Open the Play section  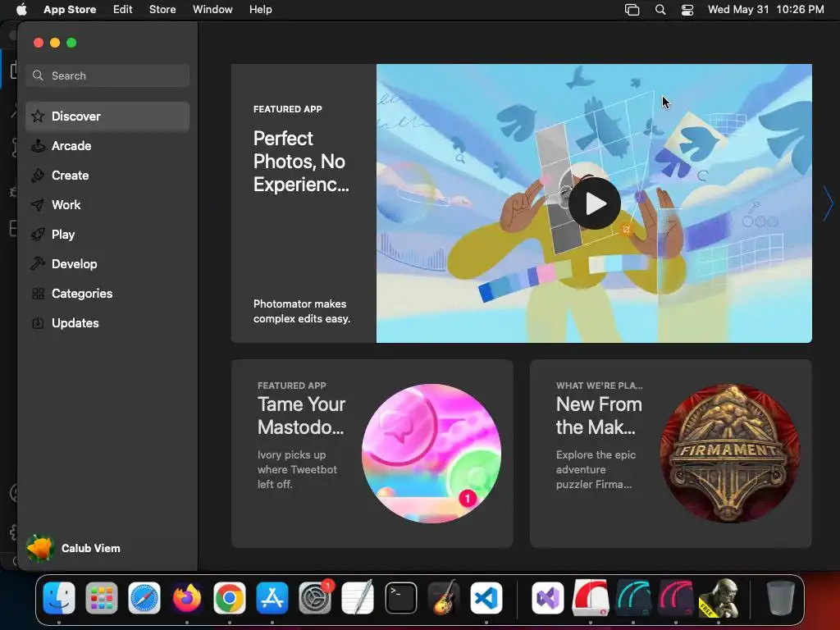[107, 234]
